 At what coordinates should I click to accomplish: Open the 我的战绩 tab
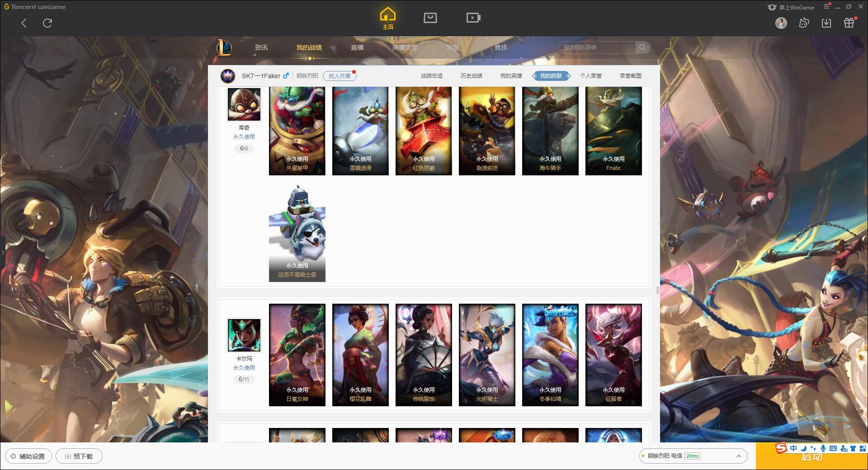click(309, 47)
